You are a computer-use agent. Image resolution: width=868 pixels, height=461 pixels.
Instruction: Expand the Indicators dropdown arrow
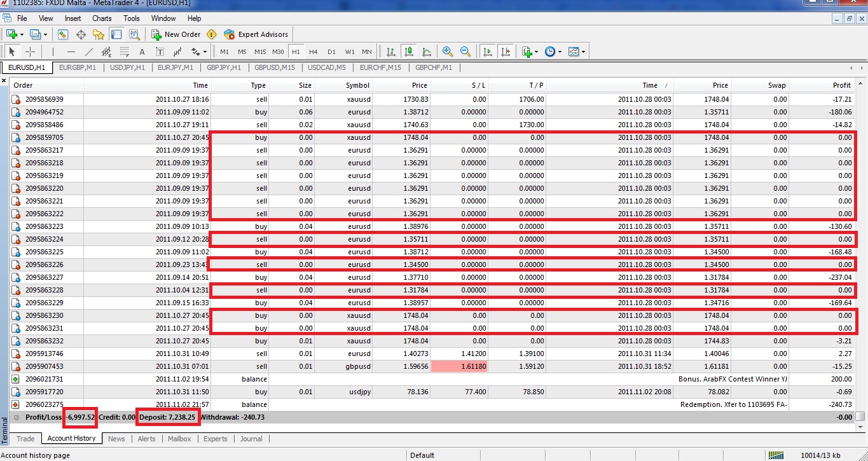(536, 52)
